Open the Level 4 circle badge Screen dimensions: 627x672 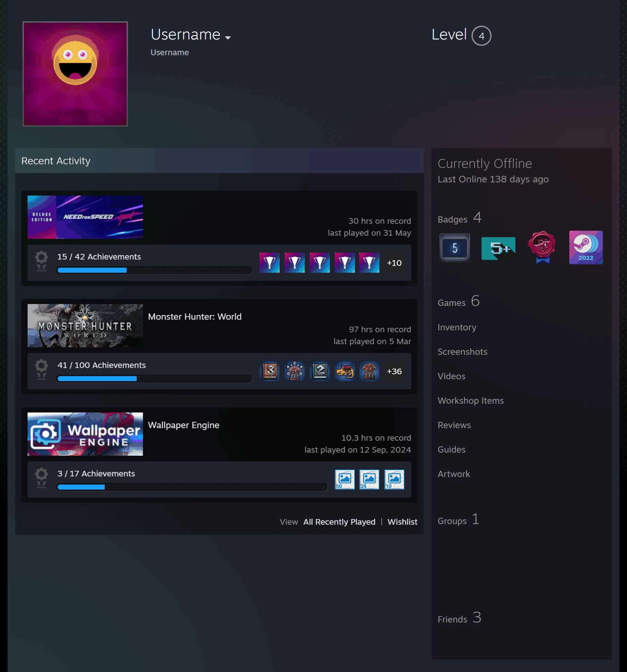(x=481, y=36)
